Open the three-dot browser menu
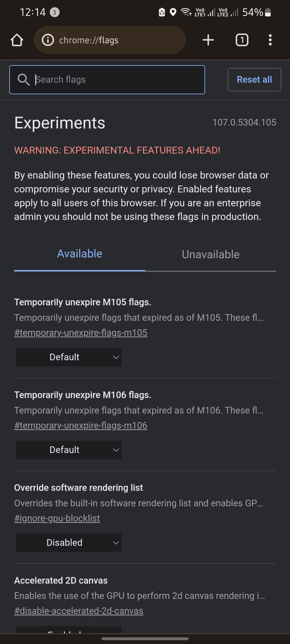 tap(270, 40)
